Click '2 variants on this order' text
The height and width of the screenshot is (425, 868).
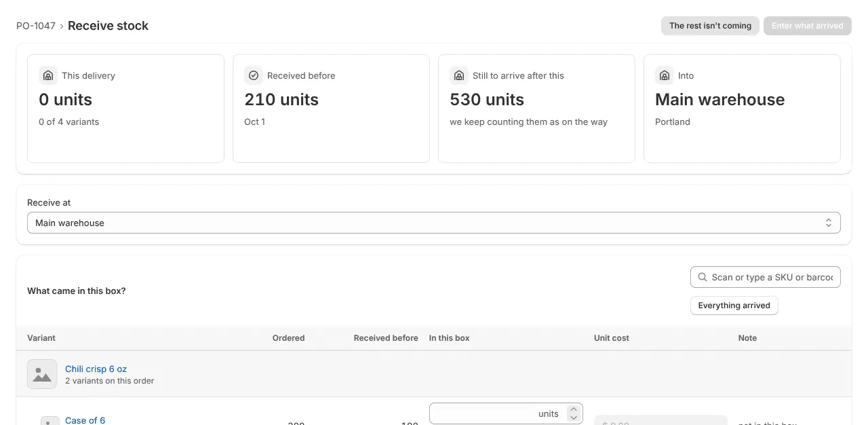110,381
